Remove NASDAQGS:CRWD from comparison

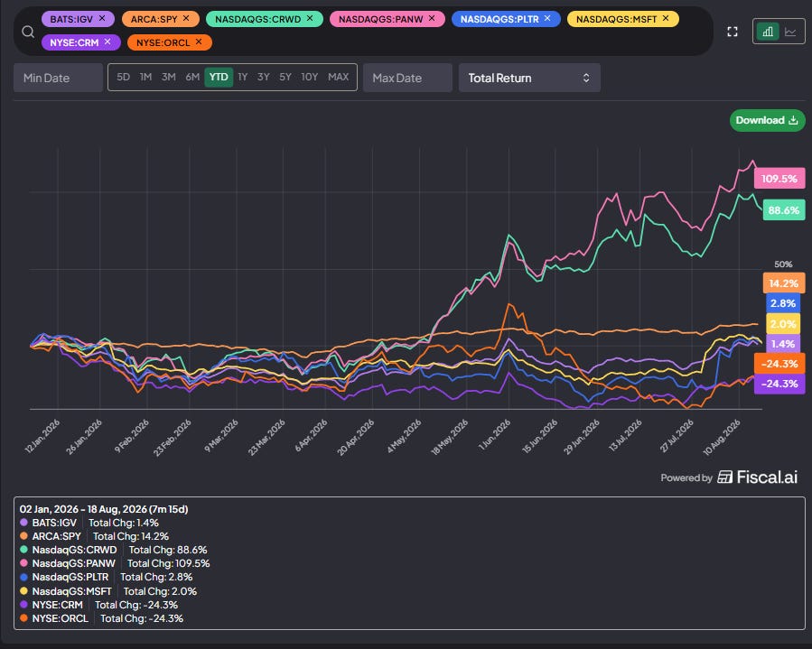pos(310,18)
